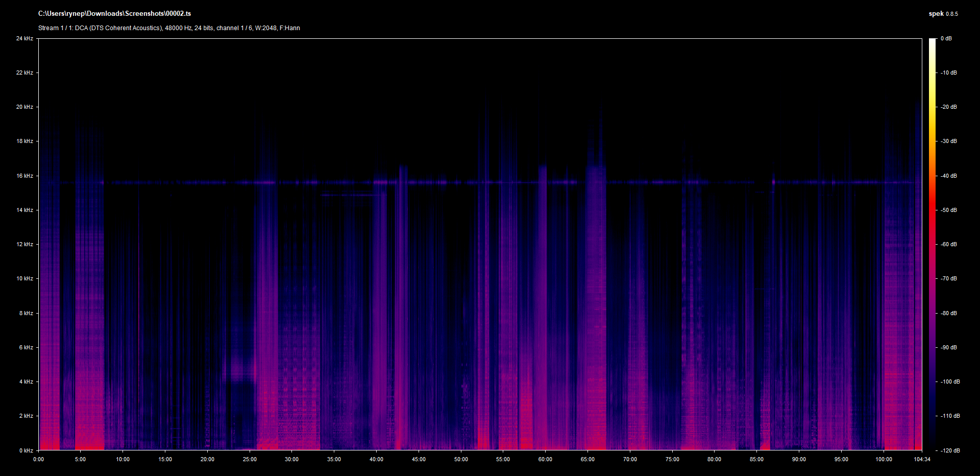Click the -30 dB legend label
The height and width of the screenshot is (476, 980).
[x=948, y=141]
